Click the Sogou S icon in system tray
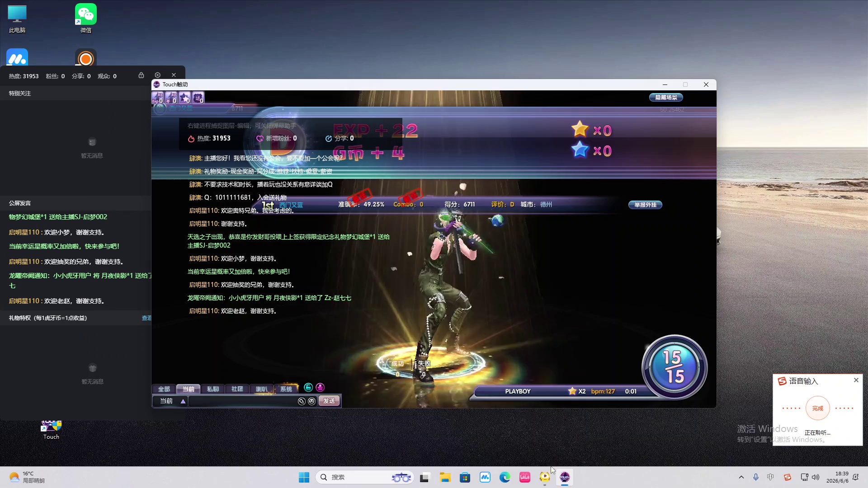868x488 pixels. 788,477
